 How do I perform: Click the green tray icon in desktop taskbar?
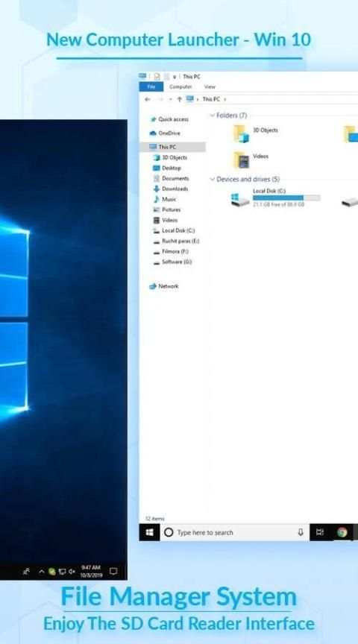pos(52,571)
